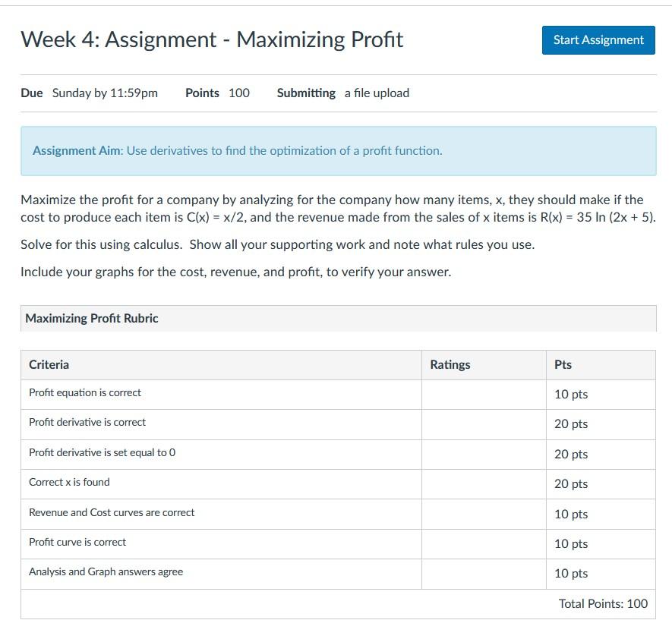The width and height of the screenshot is (672, 639).
Task: Click the Ratings column header
Action: click(x=450, y=364)
